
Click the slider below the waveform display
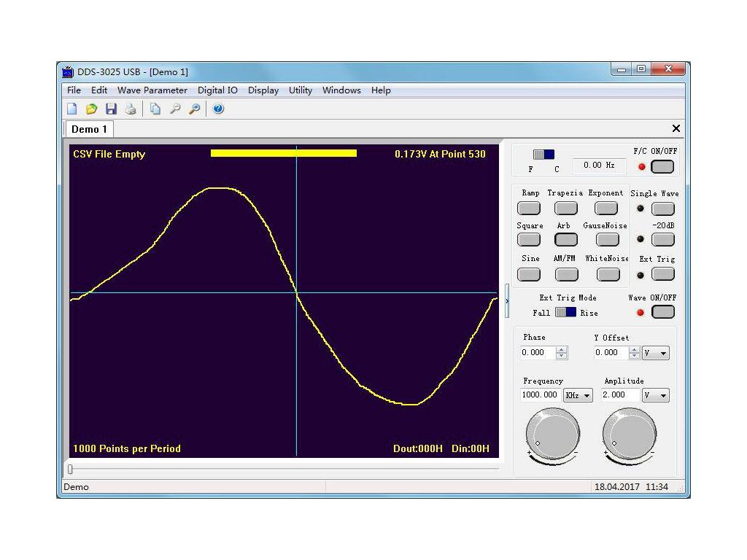(x=71, y=469)
